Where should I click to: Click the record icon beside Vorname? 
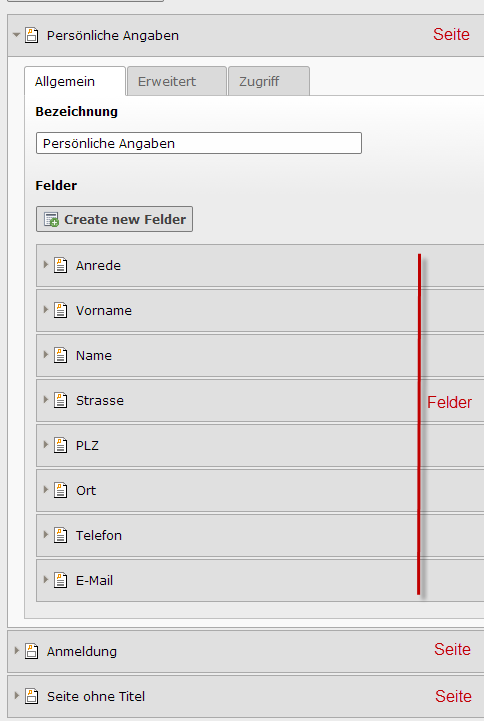[x=61, y=310]
